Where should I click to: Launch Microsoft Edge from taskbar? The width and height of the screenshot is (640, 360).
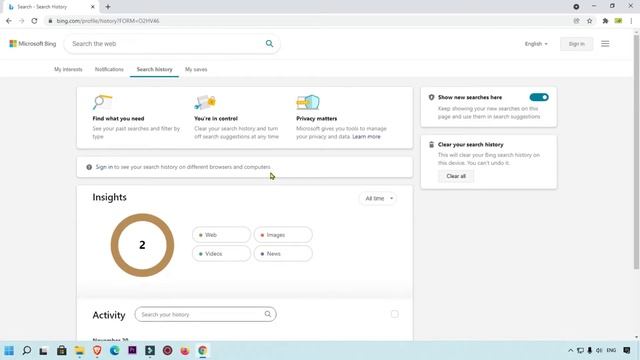point(115,351)
